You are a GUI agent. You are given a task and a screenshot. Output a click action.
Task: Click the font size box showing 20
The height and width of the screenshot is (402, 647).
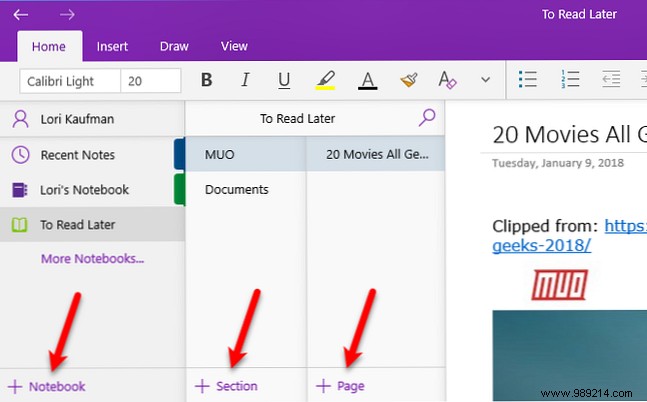pos(151,81)
